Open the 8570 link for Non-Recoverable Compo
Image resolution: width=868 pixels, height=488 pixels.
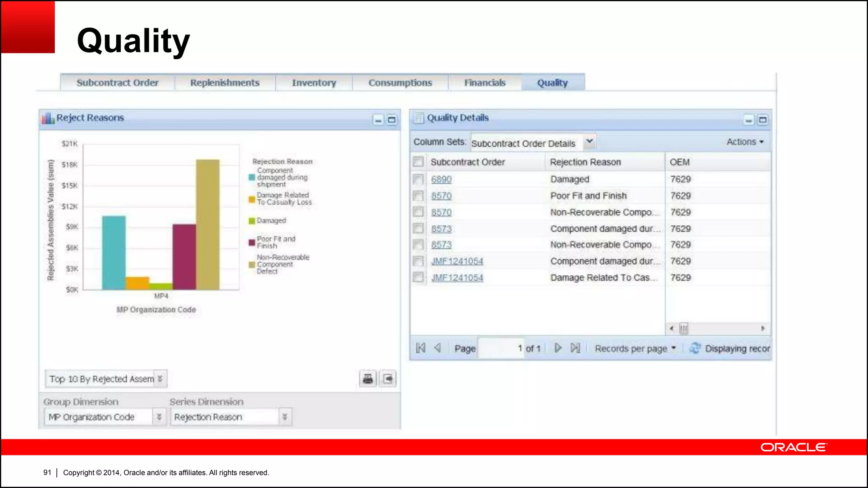click(x=441, y=212)
